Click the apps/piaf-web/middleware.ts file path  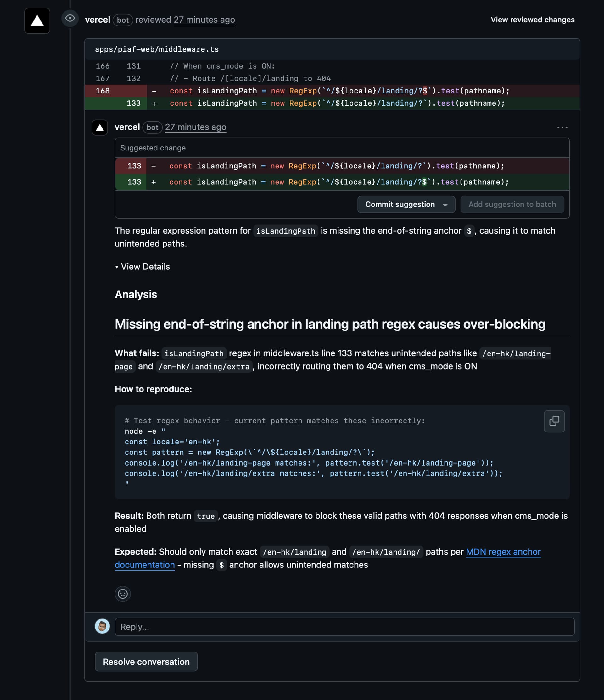157,49
